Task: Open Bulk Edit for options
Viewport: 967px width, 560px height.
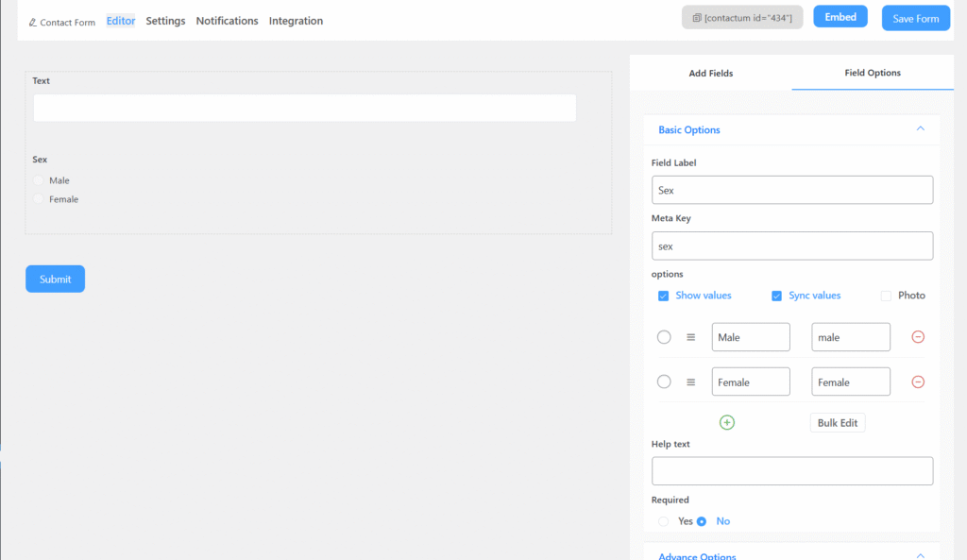Action: point(837,422)
